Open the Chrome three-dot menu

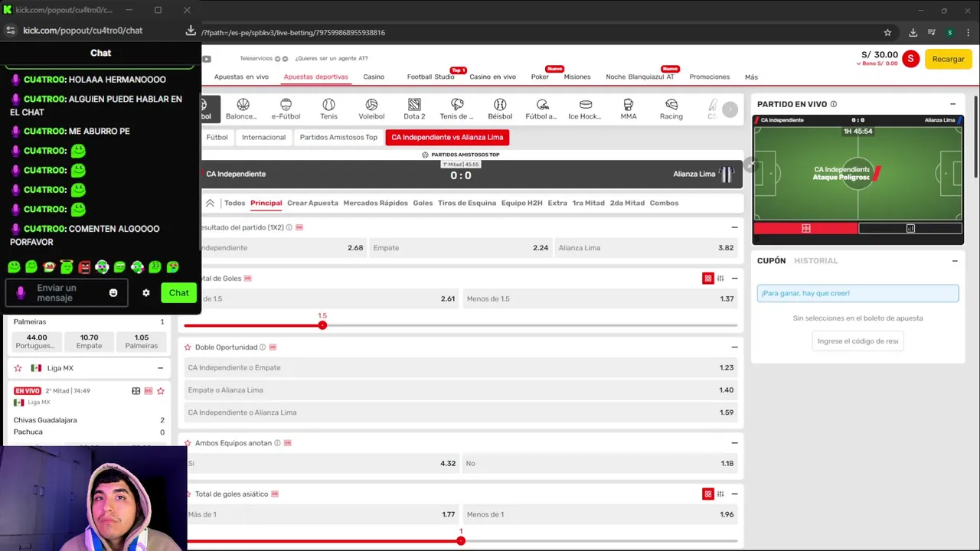click(x=969, y=32)
